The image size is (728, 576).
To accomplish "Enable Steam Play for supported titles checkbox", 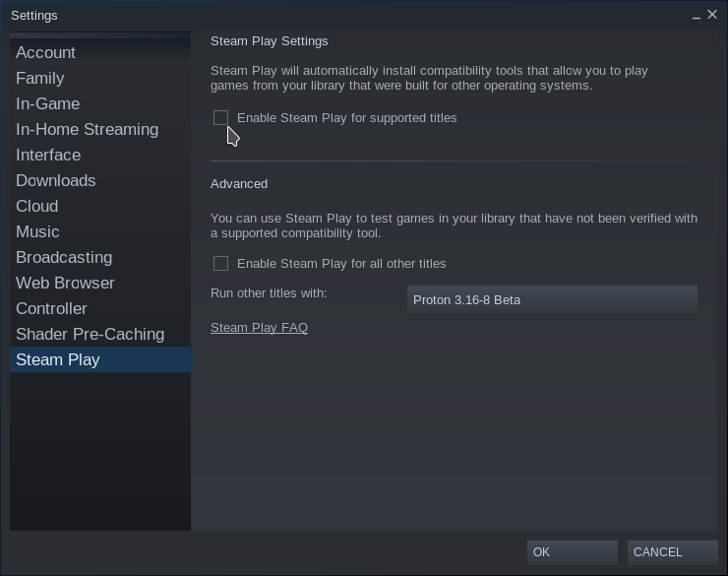I will pos(220,118).
